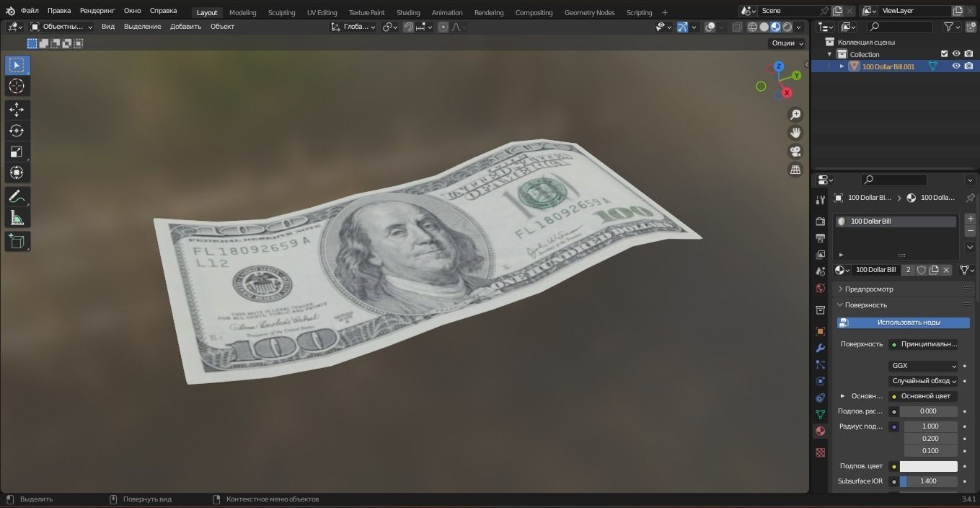Viewport: 980px width, 508px height.
Task: Collapse the 100 Dollar Bill.001 outliner item
Action: 842,66
